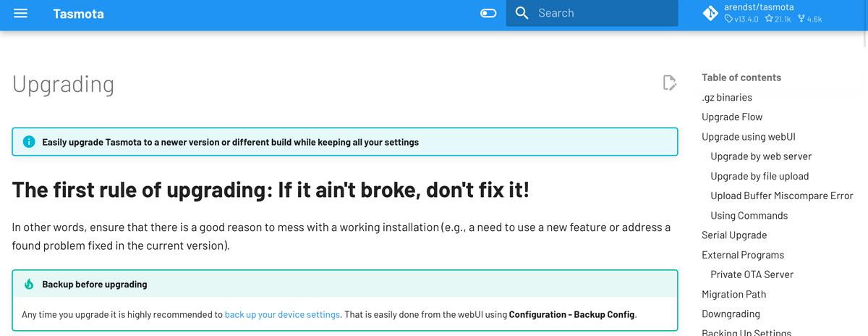Click the 'first rule of upgrading' heading
Image resolution: width=868 pixels, height=336 pixels.
[x=271, y=190]
